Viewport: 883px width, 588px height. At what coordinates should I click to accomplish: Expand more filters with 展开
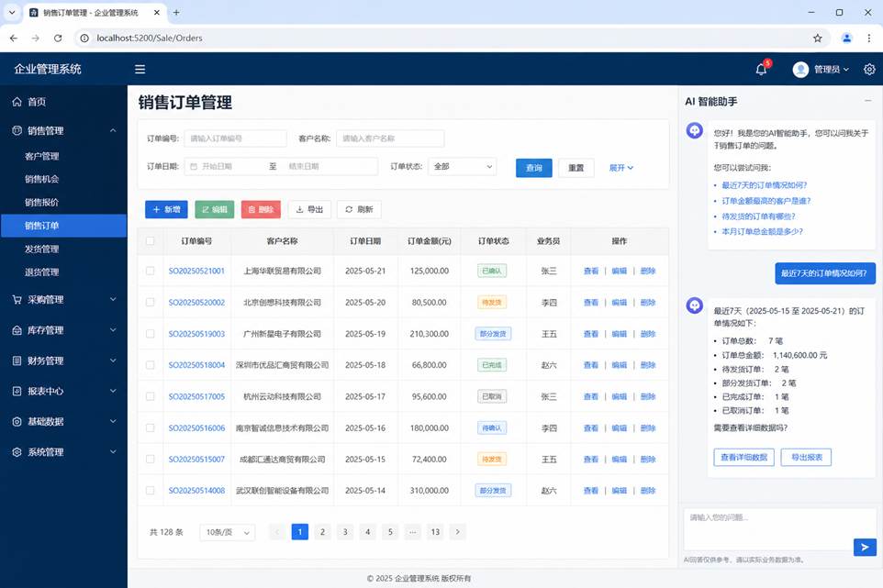tap(621, 168)
